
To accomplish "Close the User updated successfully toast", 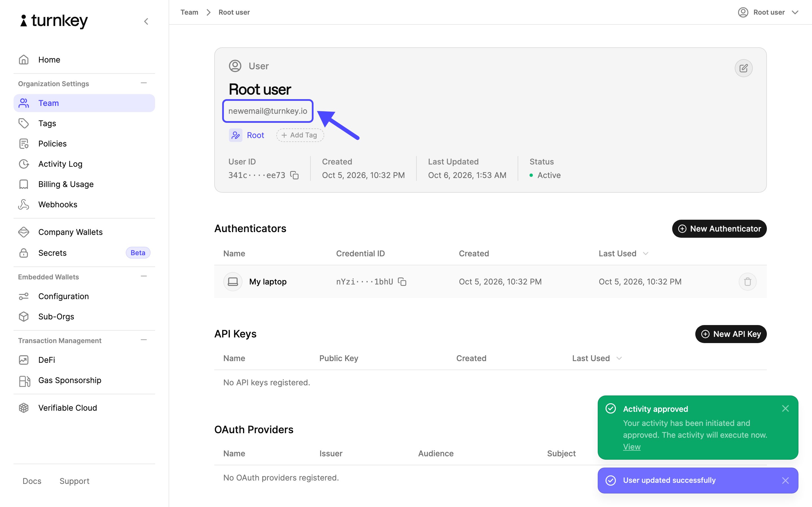I will (785, 481).
